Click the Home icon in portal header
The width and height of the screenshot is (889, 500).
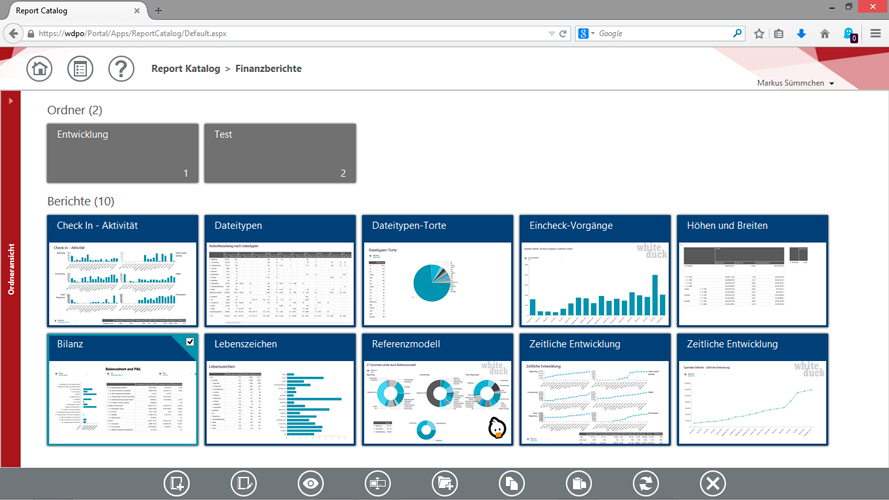coord(40,69)
